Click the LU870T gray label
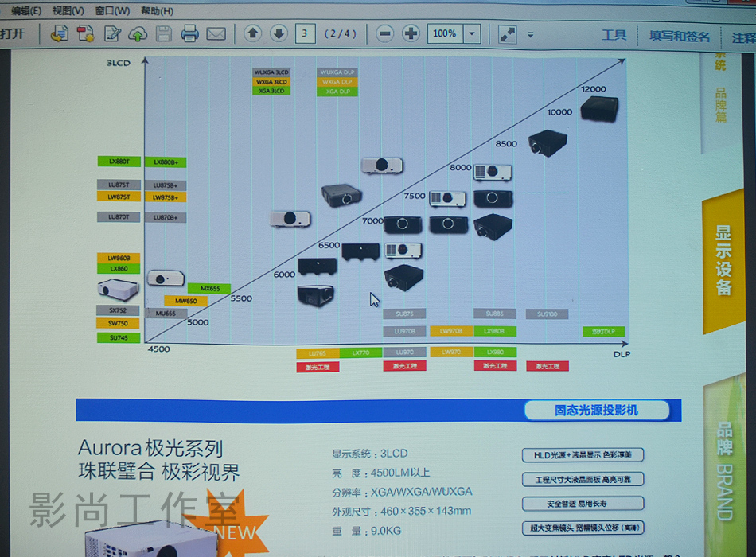756x557 pixels. click(119, 217)
